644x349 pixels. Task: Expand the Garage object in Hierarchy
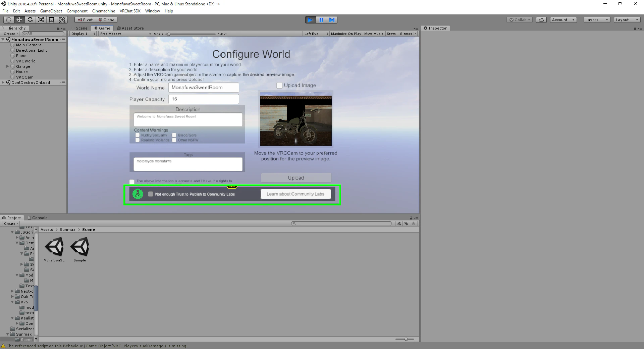7,66
